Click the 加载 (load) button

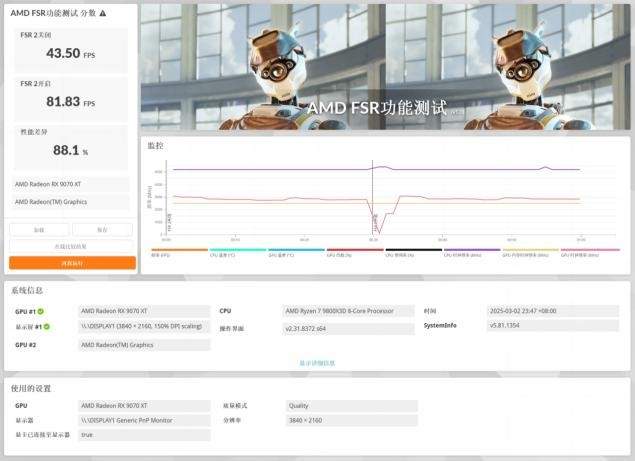point(39,230)
